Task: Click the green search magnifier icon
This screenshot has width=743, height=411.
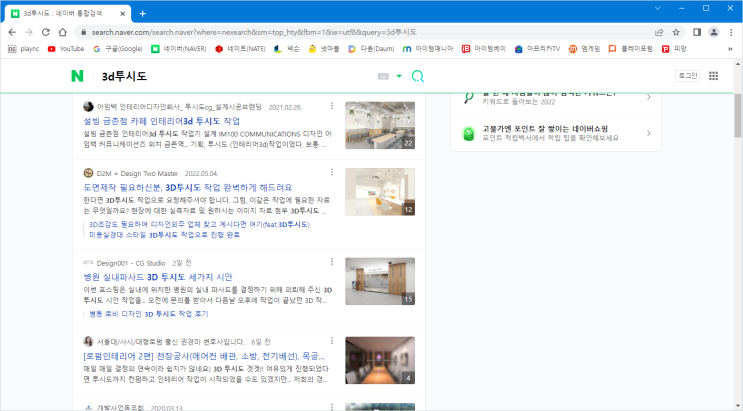Action: click(417, 76)
